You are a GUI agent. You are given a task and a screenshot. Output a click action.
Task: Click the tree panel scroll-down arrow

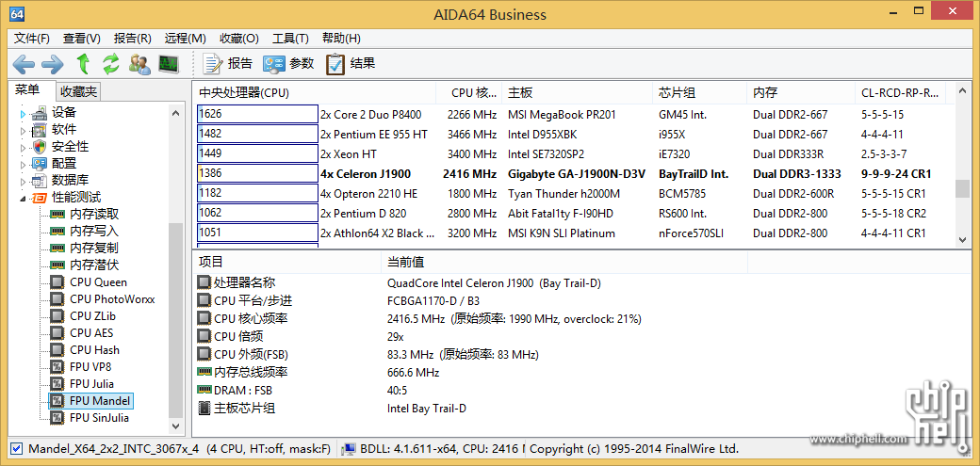point(176,426)
